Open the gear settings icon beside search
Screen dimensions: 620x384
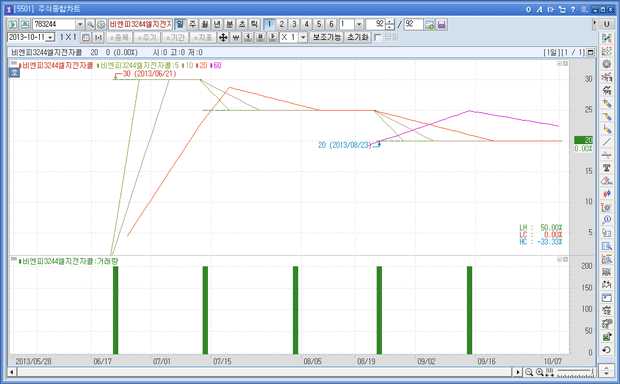pyautogui.click(x=101, y=25)
